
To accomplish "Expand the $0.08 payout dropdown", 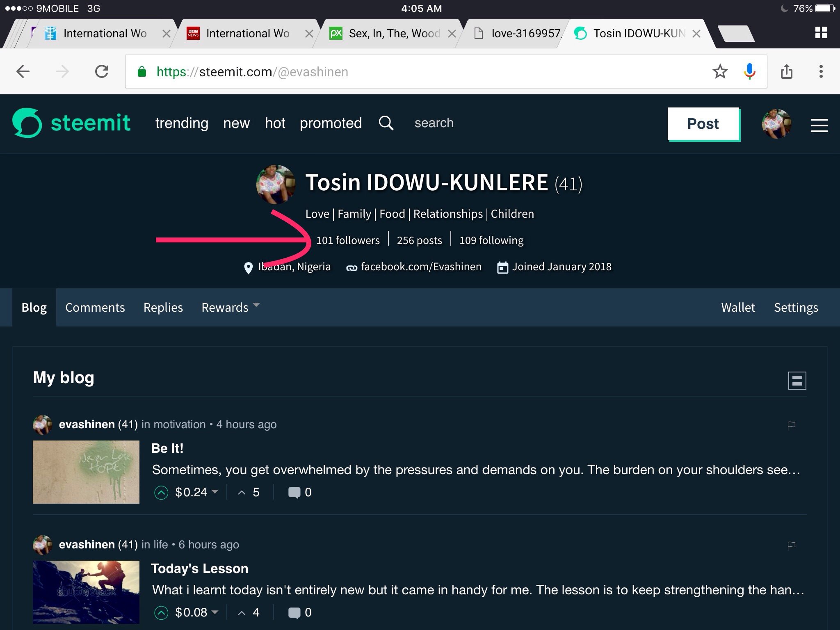I will [215, 612].
